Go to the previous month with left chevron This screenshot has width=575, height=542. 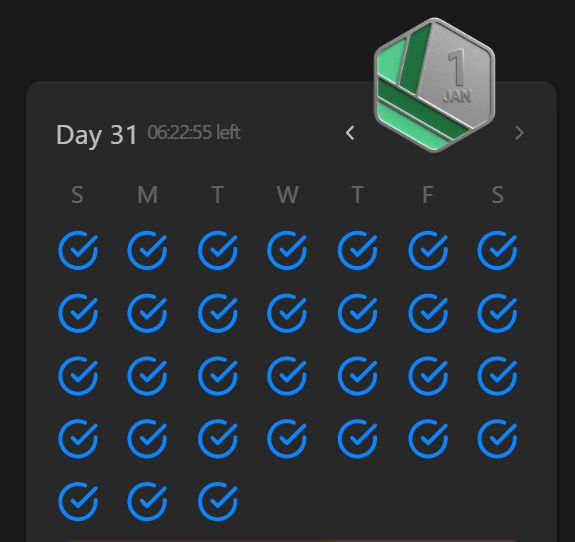(x=350, y=133)
